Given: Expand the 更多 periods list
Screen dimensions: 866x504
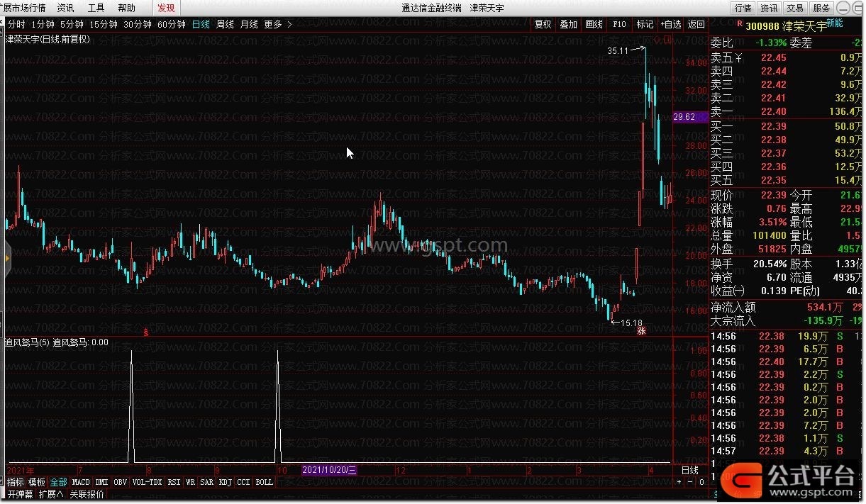Looking at the screenshot, I should pyautogui.click(x=277, y=24).
